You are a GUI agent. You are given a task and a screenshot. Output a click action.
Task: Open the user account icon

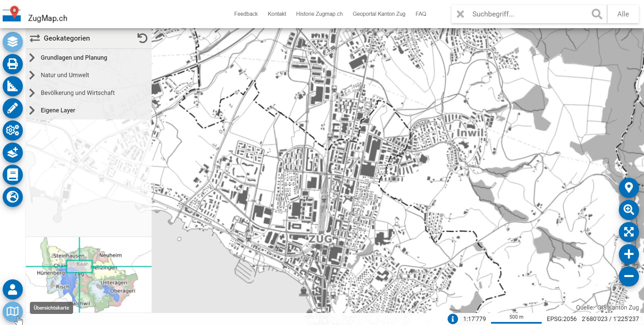(13, 289)
